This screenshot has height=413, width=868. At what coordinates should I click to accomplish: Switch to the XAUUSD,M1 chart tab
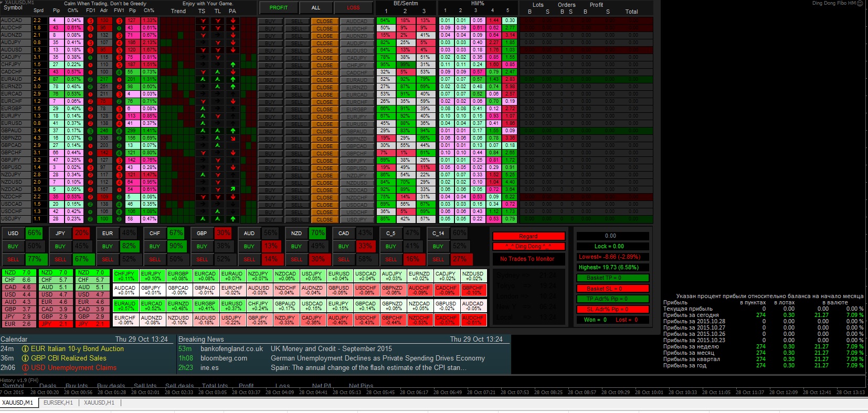click(x=18, y=403)
